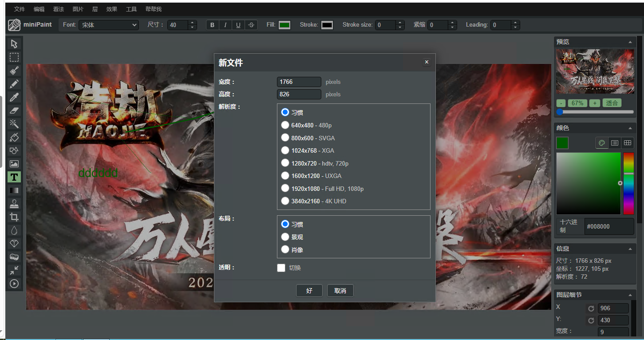The image size is (644, 340).
Task: Open the Font dropdown showing 宋体
Action: point(109,25)
